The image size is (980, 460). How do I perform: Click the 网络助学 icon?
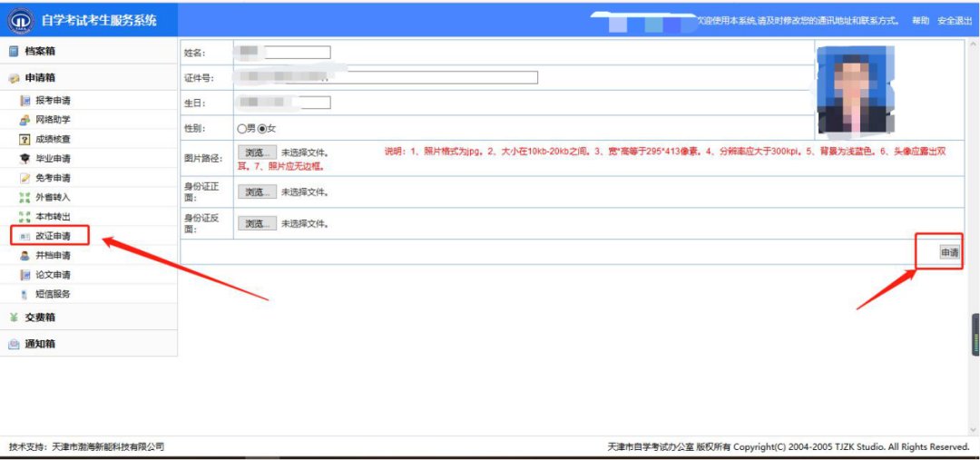pyautogui.click(x=25, y=120)
